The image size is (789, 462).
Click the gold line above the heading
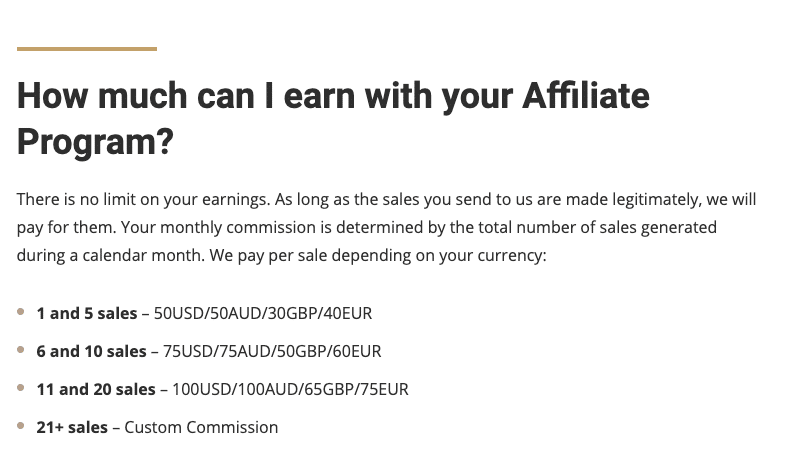point(87,48)
